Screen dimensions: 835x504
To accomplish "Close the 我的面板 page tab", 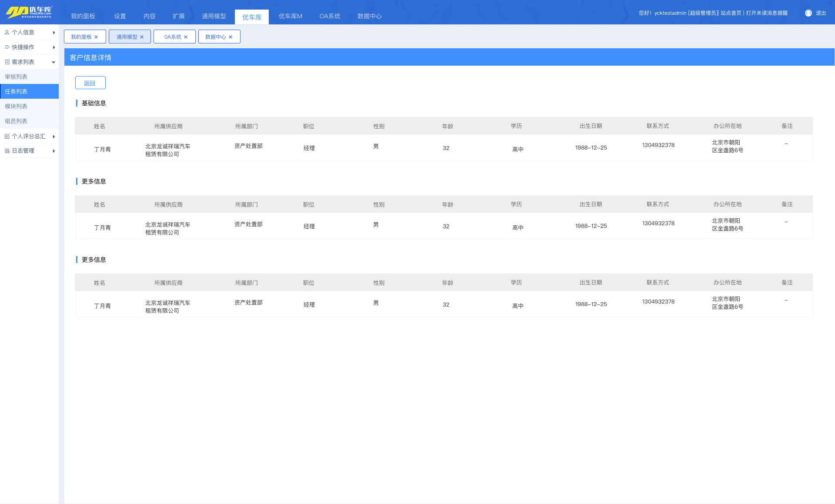I will (96, 37).
